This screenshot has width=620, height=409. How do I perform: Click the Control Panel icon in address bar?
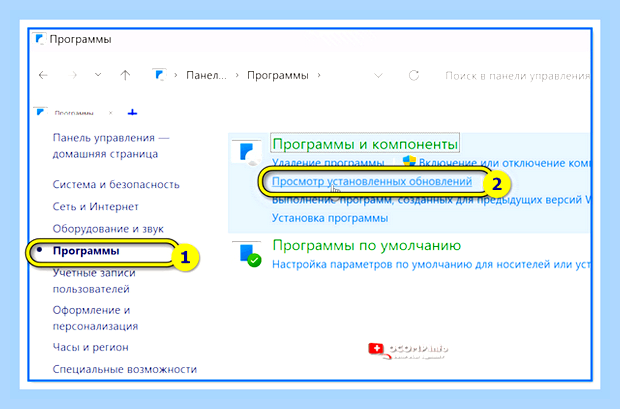(159, 75)
